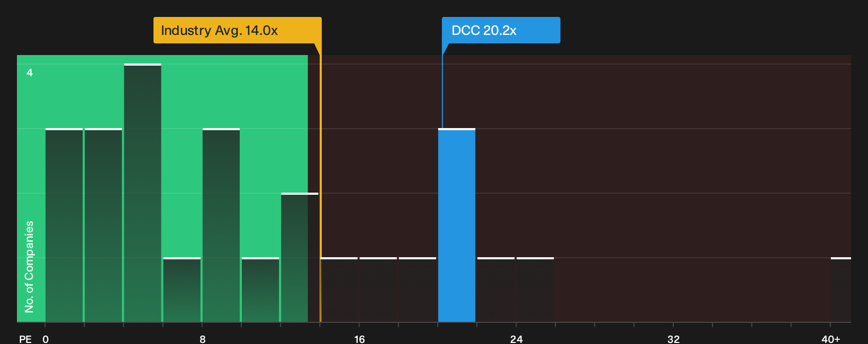868x344 pixels.
Task: Click the DCC 20.2x label
Action: [501, 30]
